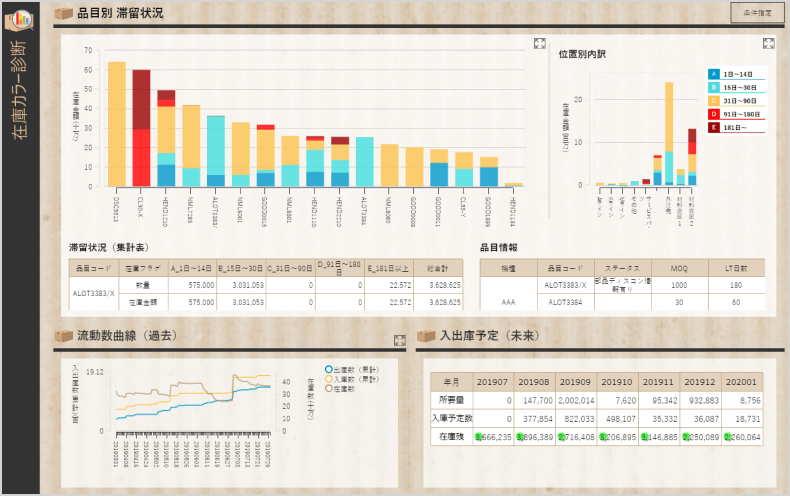790x496 pixels.
Task: Click the box icon beside 入出庫予定
Action: [x=426, y=336]
